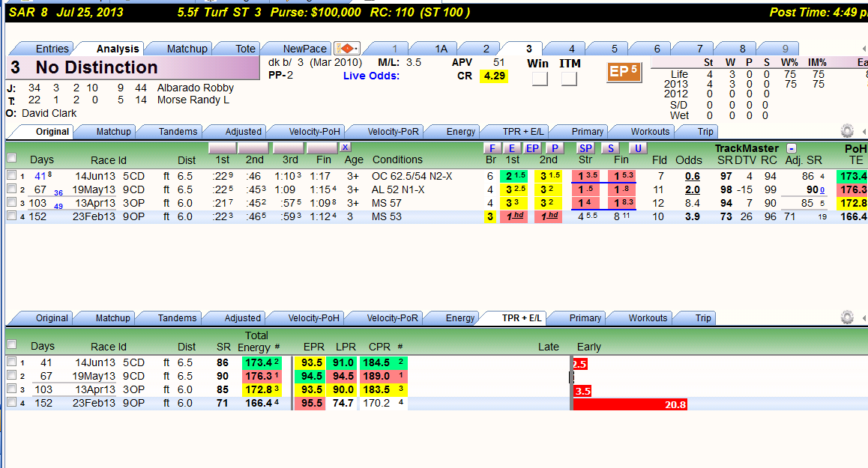Click the S running-style button
The width and height of the screenshot is (868, 468).
click(611, 148)
